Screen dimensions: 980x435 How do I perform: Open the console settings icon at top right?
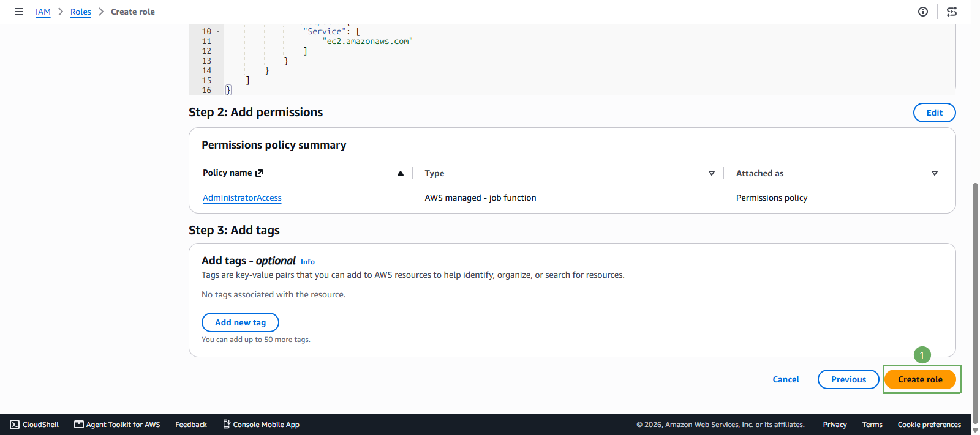(952, 12)
